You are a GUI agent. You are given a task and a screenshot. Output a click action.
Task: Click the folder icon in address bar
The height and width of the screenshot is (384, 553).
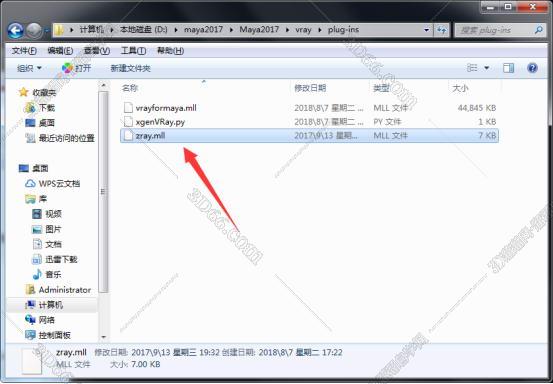59,30
